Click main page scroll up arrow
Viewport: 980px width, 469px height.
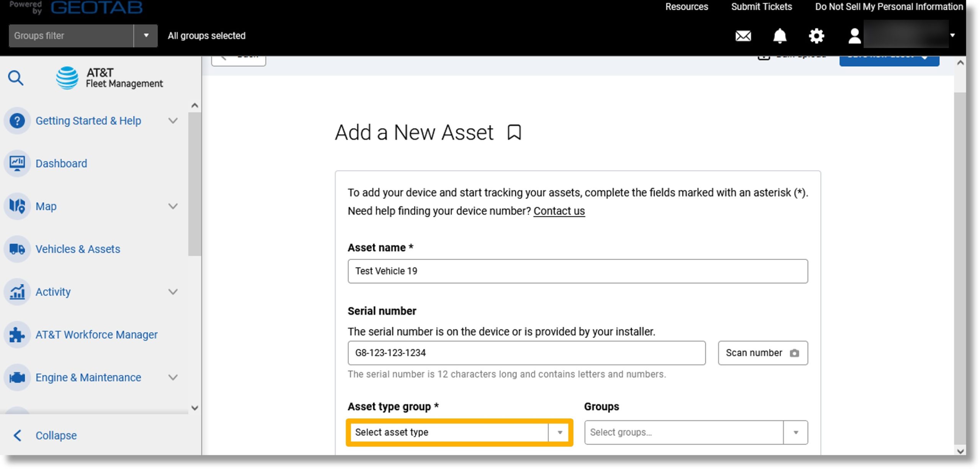960,63
